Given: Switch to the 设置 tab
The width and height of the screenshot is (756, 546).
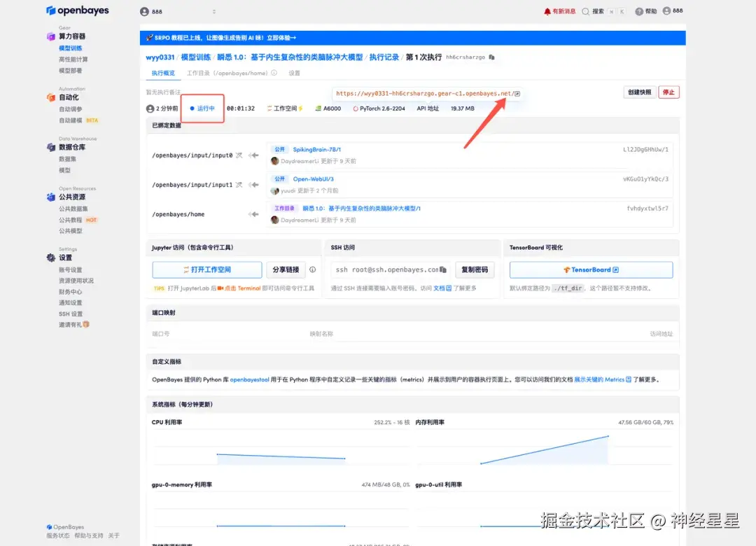Looking at the screenshot, I should coord(294,73).
